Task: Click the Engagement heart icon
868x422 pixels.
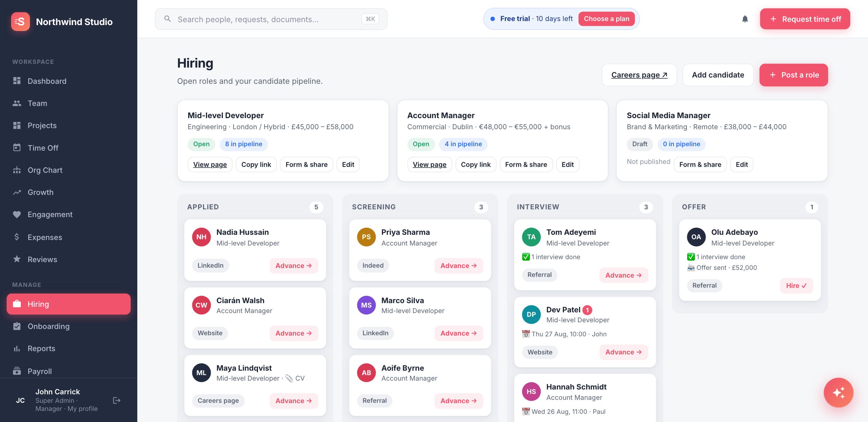Action: (x=17, y=215)
